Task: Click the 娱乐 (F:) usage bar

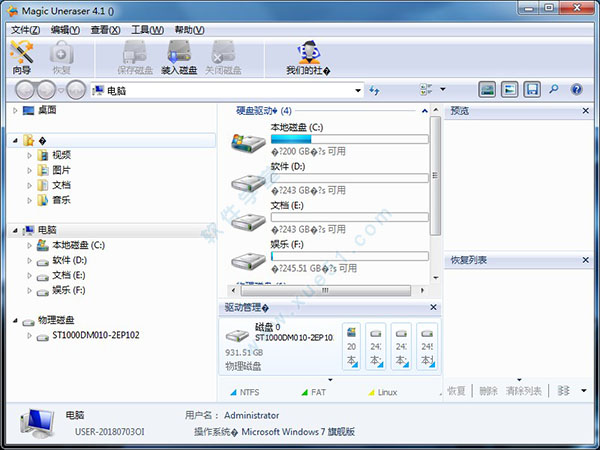Action: [349, 256]
